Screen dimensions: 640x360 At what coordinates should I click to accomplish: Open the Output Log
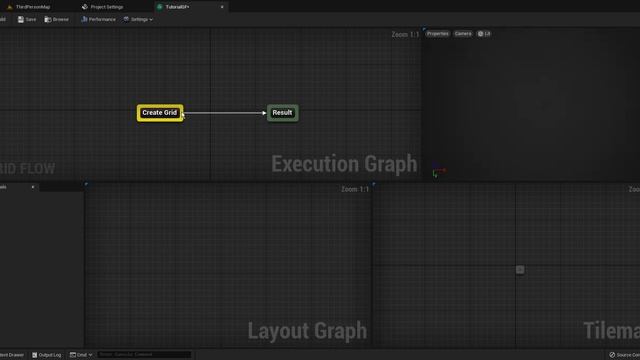coord(47,355)
